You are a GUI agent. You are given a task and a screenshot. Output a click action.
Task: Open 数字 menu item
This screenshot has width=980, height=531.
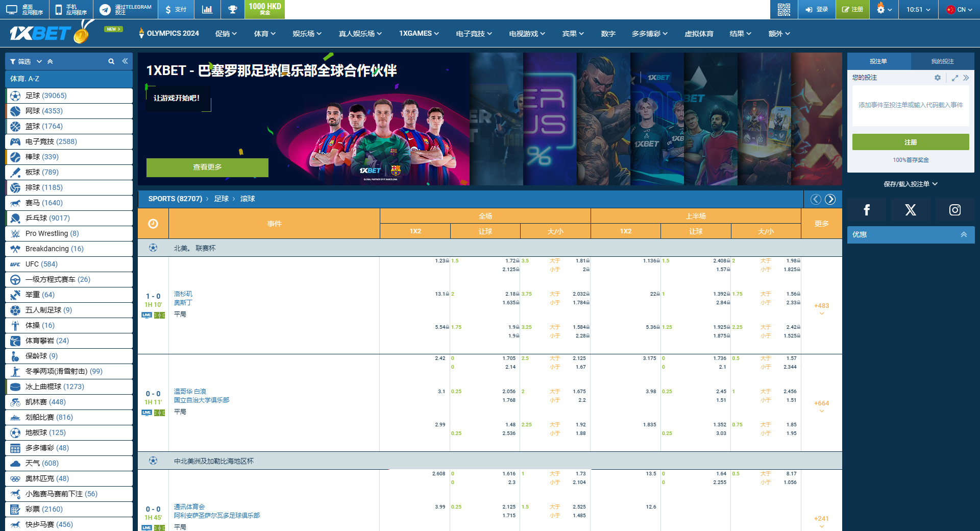[x=608, y=34]
